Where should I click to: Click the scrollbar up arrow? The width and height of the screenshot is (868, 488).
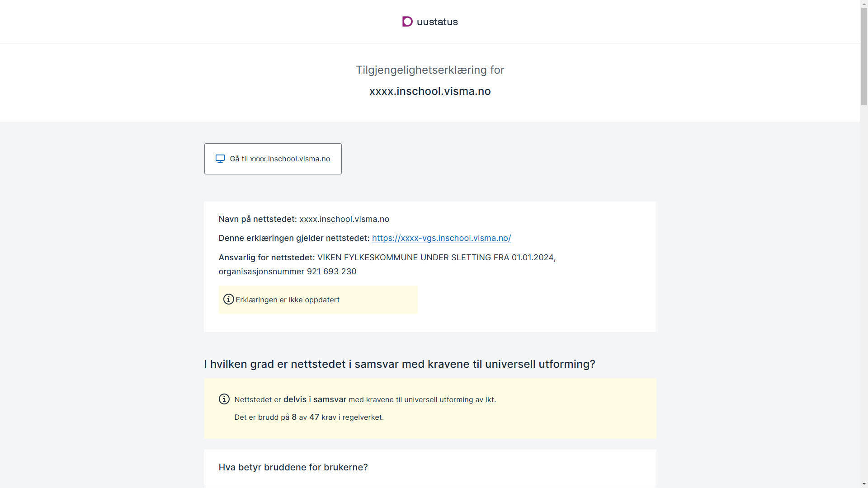tap(864, 3)
